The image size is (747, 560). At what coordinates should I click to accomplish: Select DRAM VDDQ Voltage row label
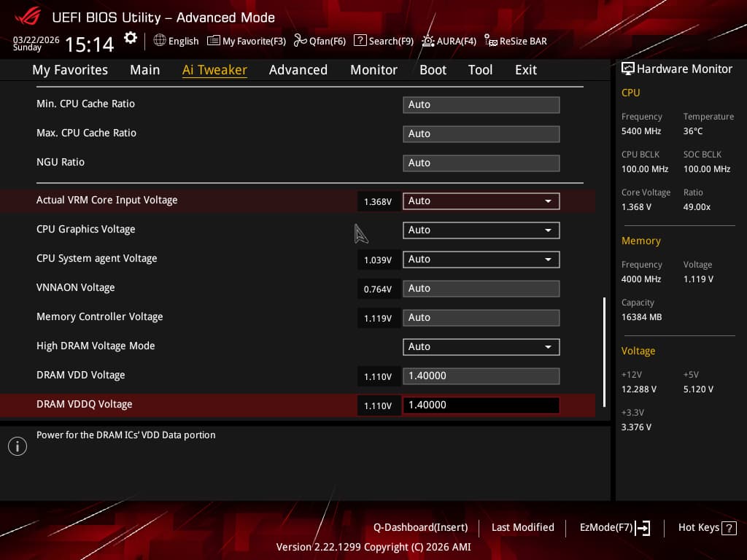pos(85,404)
